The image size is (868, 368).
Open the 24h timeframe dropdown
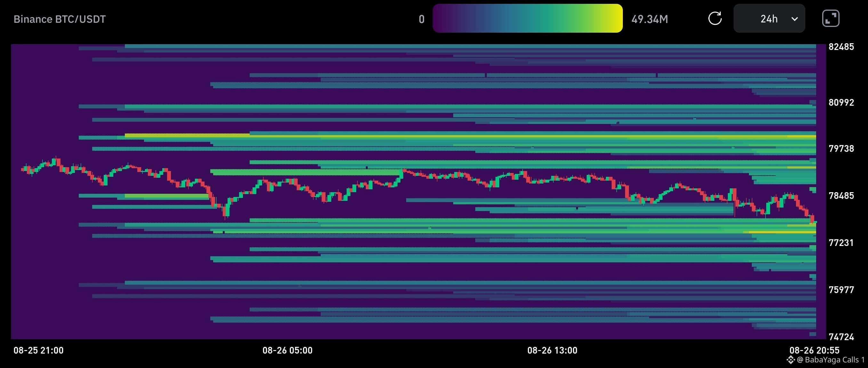tap(769, 19)
